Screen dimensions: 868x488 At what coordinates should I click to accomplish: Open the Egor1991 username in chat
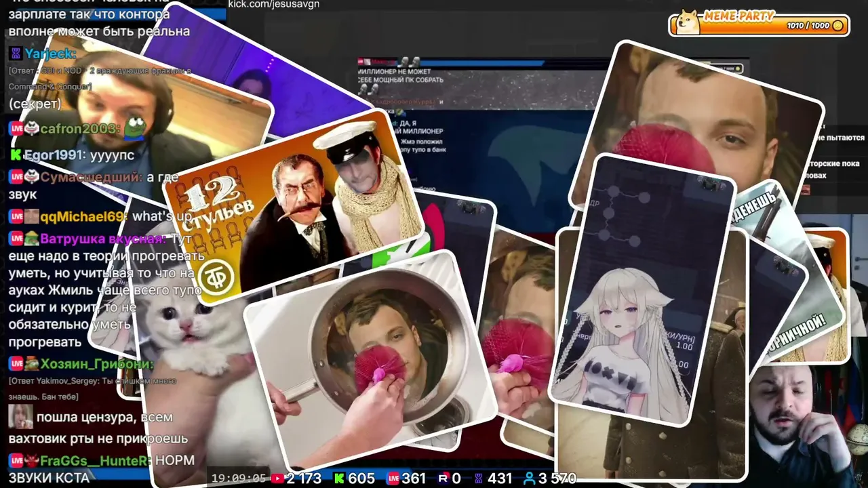coord(54,155)
